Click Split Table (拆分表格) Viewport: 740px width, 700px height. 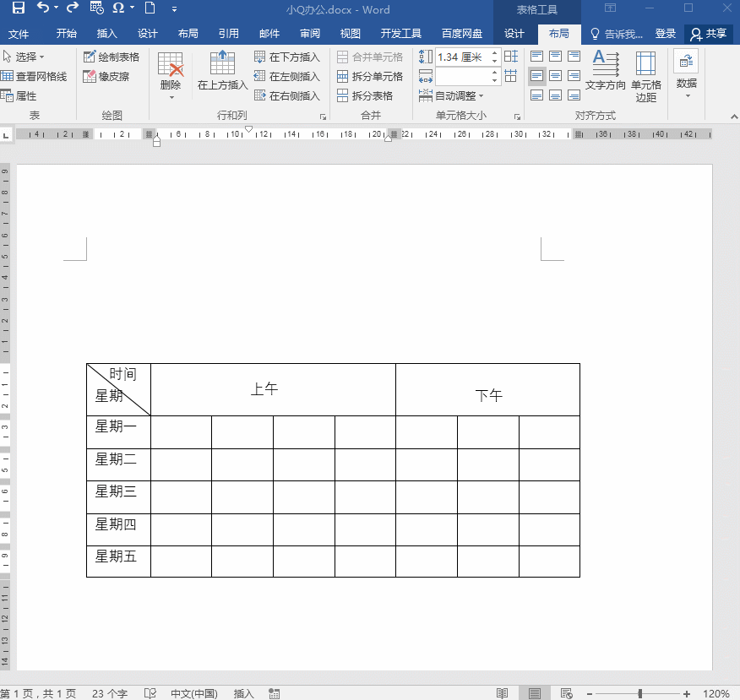365,95
